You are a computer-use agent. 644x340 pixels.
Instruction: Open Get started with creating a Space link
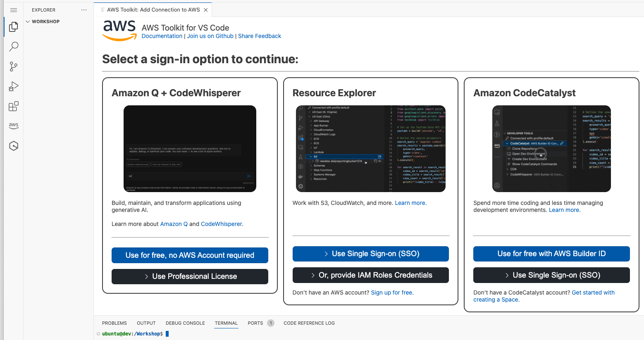click(x=544, y=296)
